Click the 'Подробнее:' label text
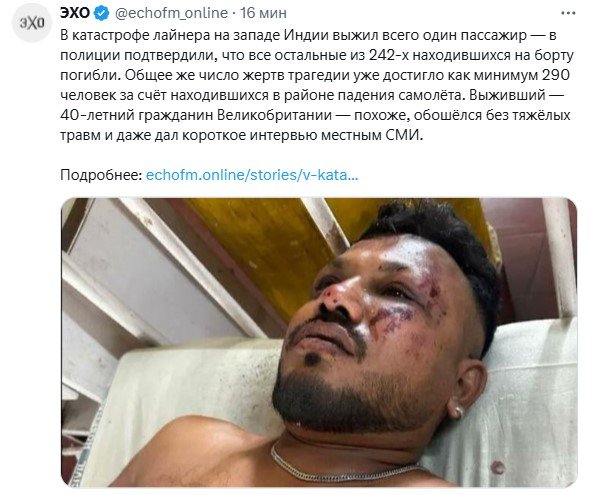591x495 pixels. pos(101,175)
